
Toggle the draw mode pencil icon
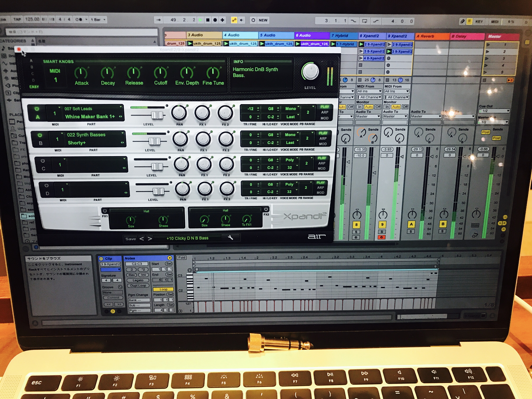(462, 21)
